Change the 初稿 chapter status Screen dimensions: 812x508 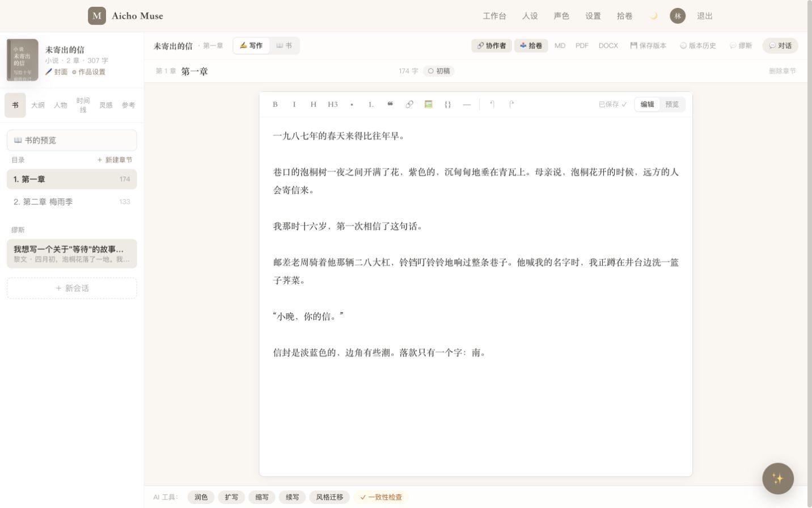(x=439, y=71)
